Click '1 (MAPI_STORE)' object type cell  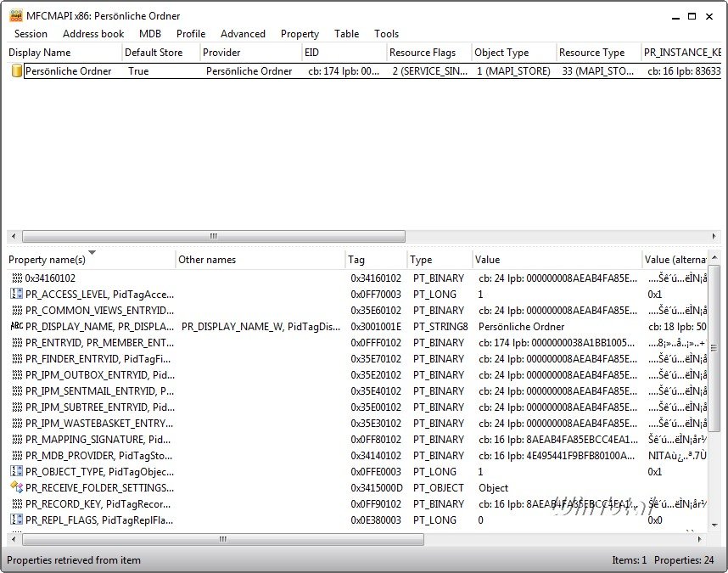point(513,71)
